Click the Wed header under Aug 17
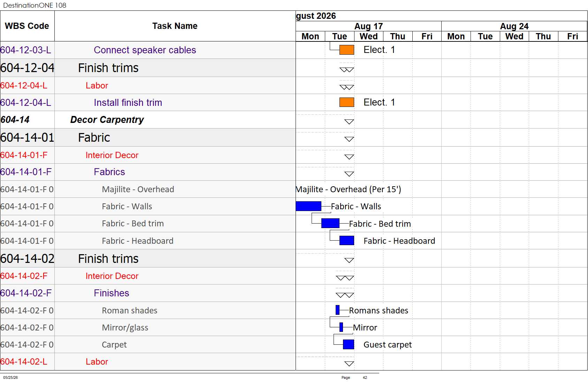 pos(369,36)
